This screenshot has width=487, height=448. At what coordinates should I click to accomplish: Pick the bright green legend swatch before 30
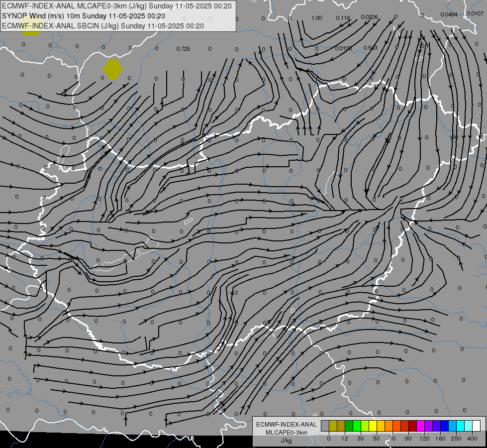point(357,426)
